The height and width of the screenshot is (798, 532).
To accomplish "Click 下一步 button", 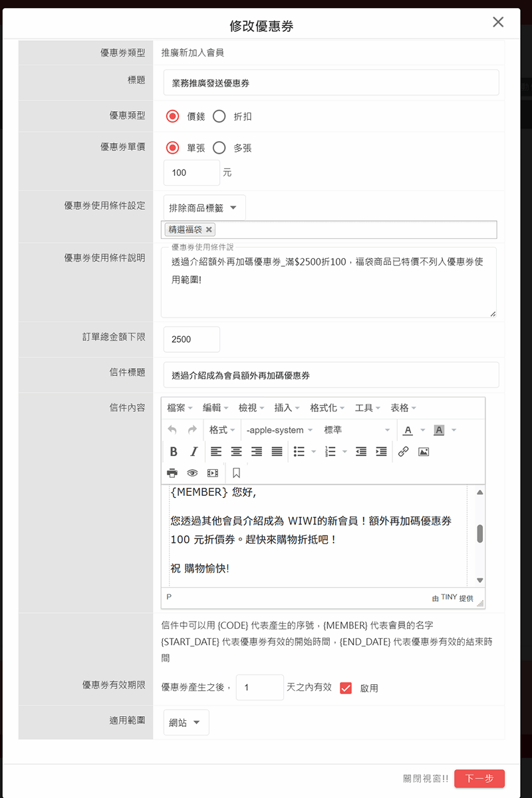I will pyautogui.click(x=479, y=779).
